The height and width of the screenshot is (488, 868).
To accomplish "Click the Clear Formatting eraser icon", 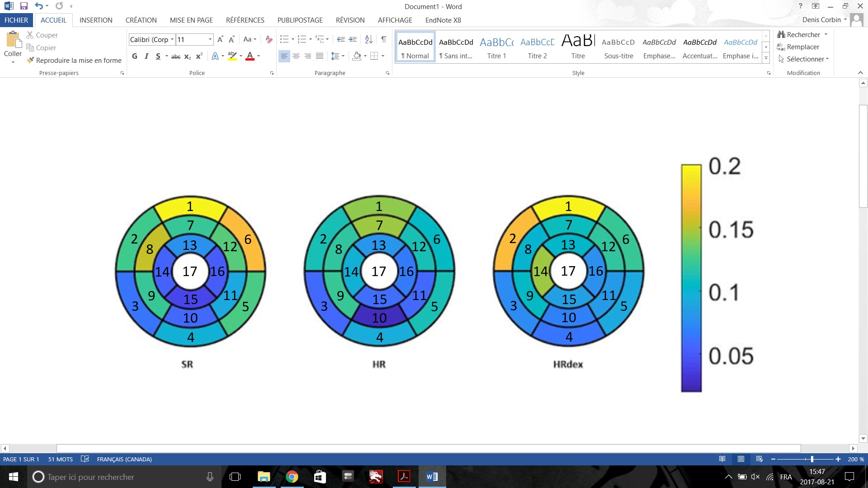I will point(269,39).
